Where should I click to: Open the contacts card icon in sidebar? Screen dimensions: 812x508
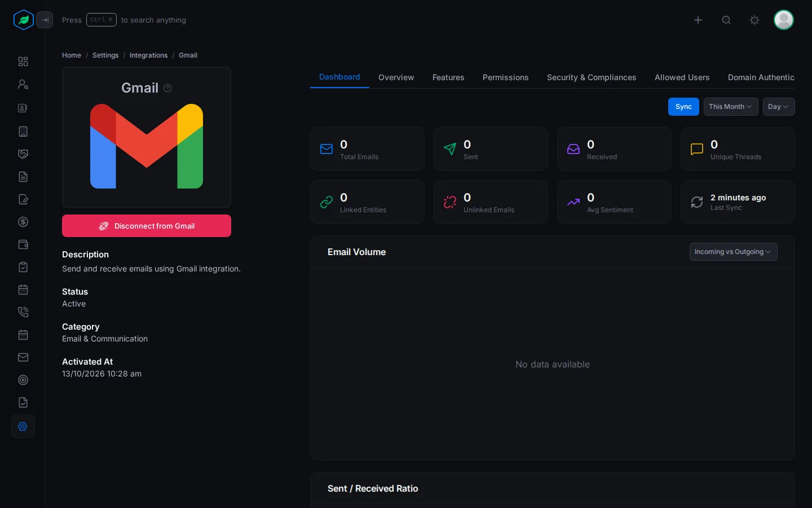(x=23, y=108)
